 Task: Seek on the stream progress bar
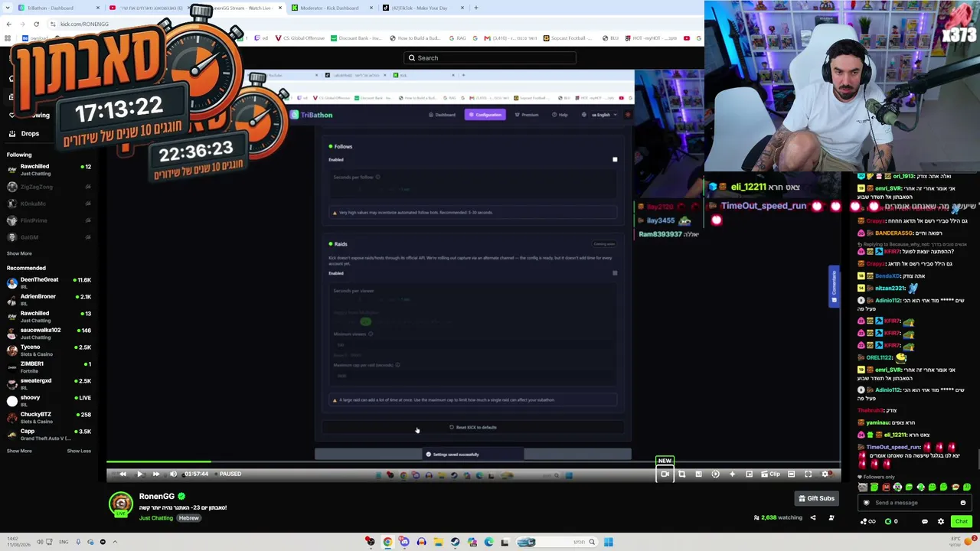pos(473,461)
